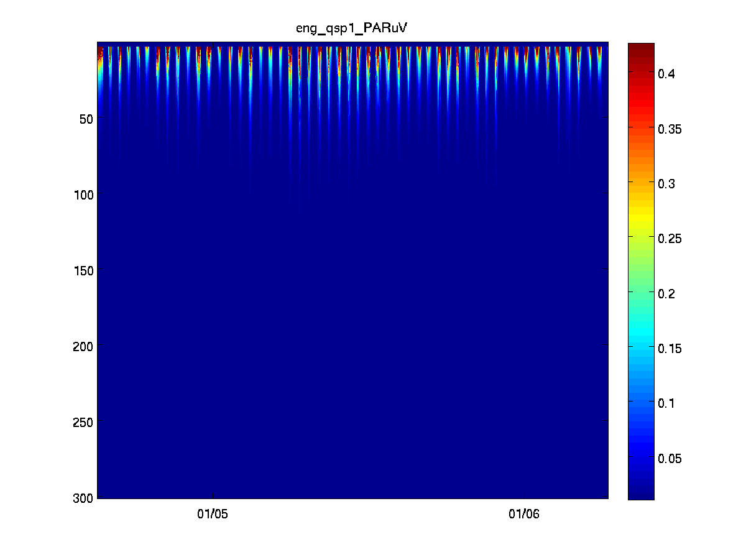Click the x-axis date label 01/05
746x560 pixels.
213,514
